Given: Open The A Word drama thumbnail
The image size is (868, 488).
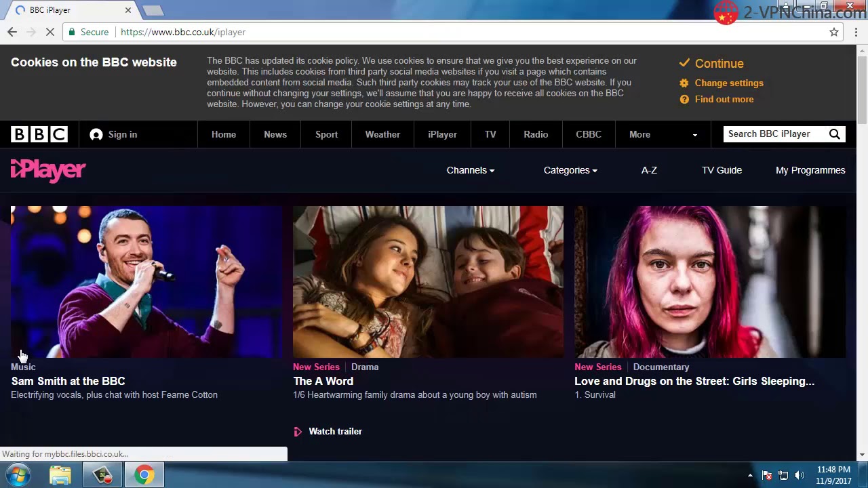Looking at the screenshot, I should [428, 282].
